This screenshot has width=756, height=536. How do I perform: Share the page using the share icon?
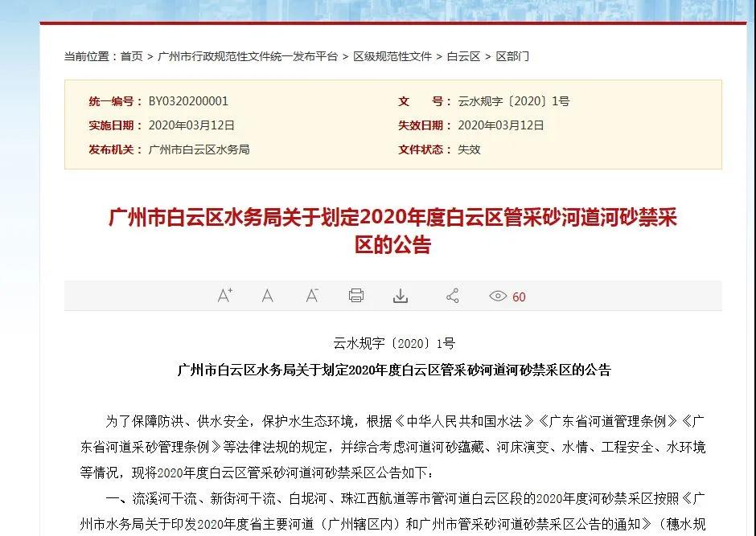(x=452, y=296)
